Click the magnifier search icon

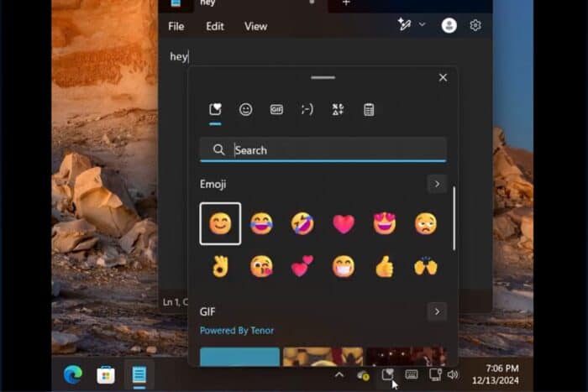218,150
